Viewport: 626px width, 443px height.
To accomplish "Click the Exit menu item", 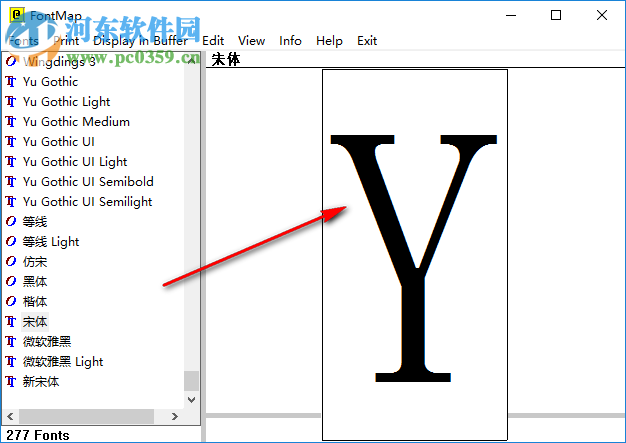I will tap(367, 41).
